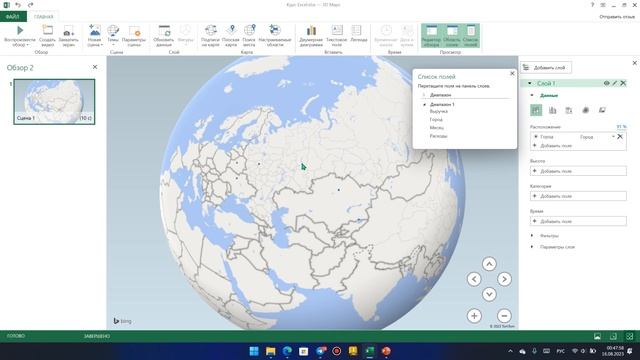Delete Слой 1 with its X icon
The width and height of the screenshot is (640, 360).
(623, 83)
